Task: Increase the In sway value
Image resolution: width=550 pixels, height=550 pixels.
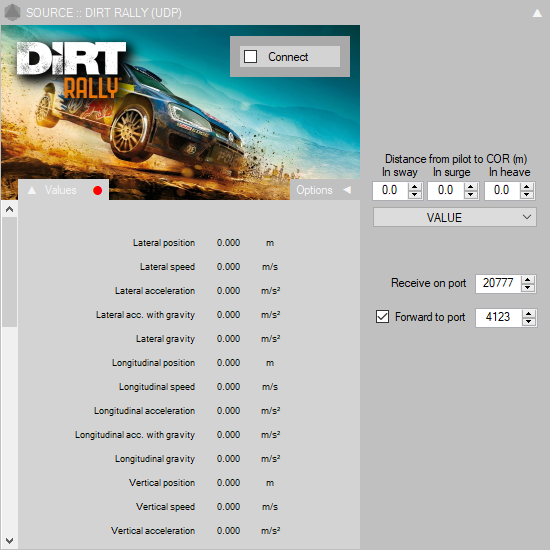Action: coord(415,187)
